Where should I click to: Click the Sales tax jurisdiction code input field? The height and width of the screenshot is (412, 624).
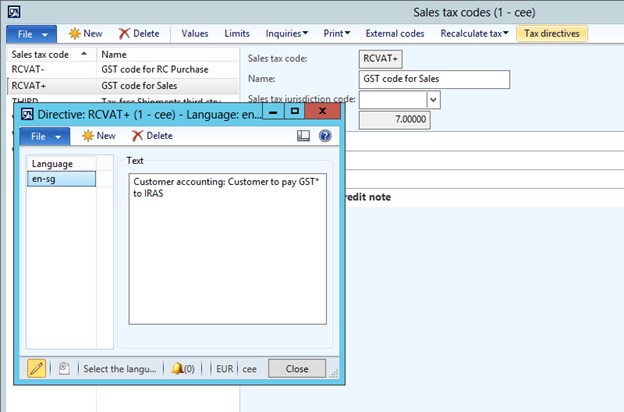pos(393,100)
